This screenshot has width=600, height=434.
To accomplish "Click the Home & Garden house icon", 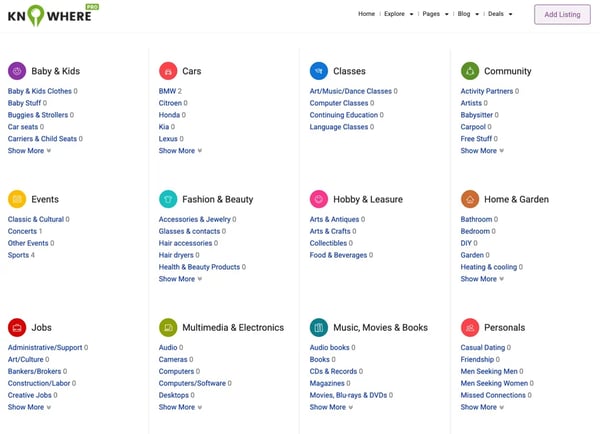I will coord(470,199).
